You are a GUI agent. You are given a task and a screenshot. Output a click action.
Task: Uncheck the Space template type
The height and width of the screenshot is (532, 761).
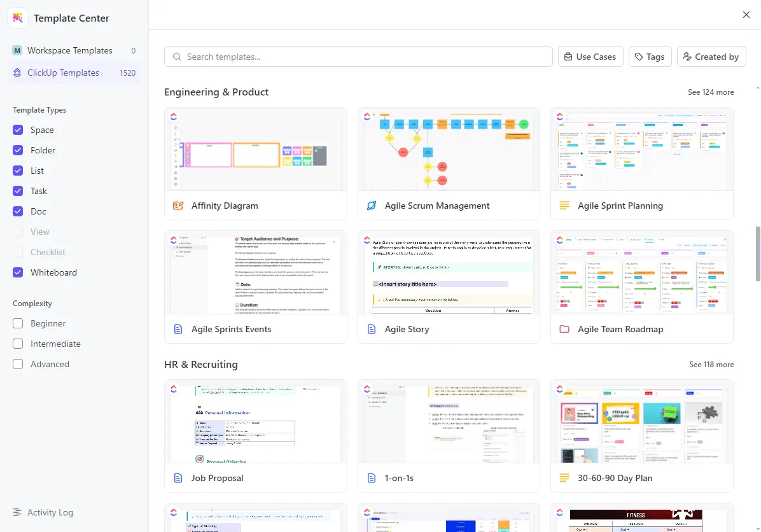(x=18, y=130)
